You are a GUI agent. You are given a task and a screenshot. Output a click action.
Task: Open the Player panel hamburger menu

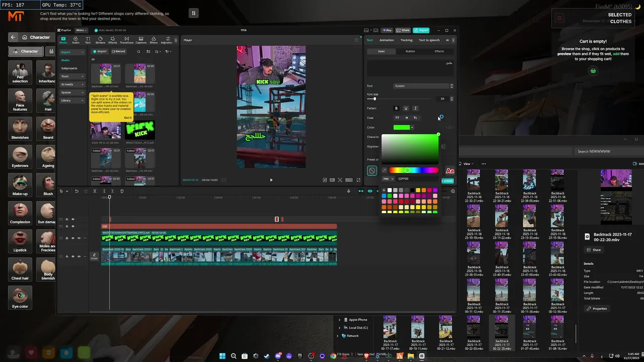[357, 40]
